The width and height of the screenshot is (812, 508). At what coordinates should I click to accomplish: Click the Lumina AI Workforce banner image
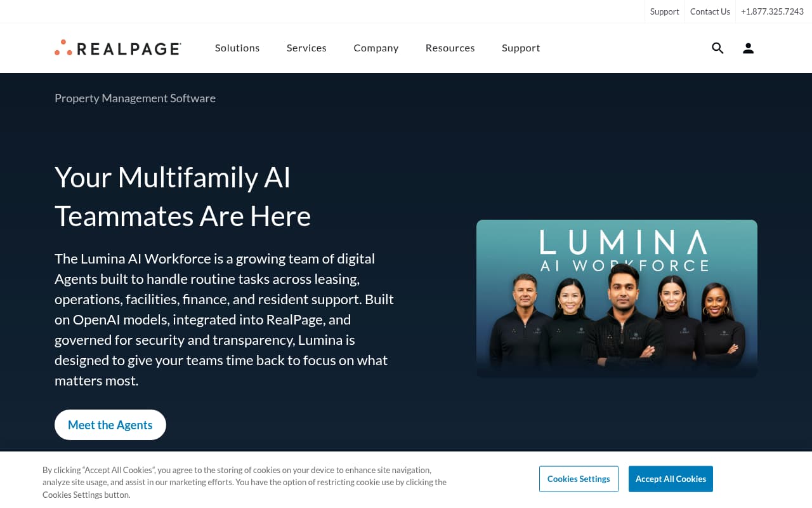pos(617,298)
